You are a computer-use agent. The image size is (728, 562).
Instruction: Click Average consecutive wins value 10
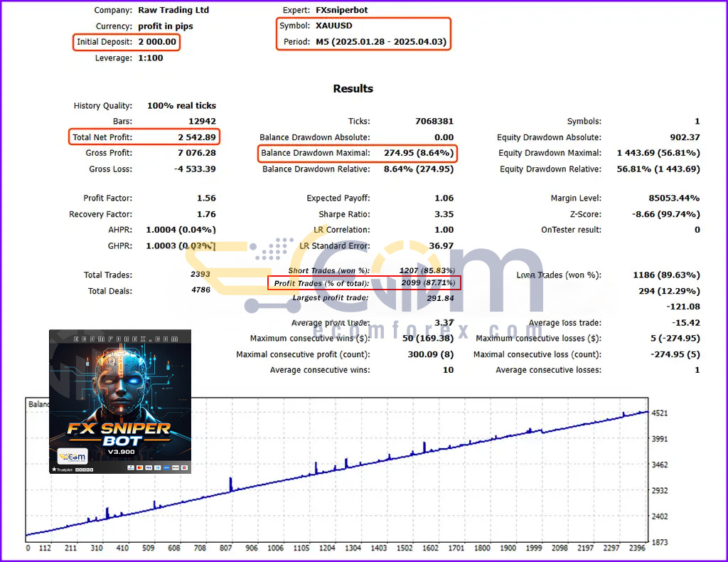point(448,370)
